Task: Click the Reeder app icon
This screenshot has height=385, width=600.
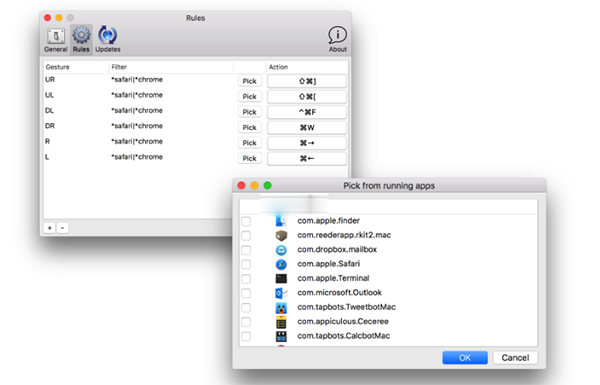Action: [281, 236]
